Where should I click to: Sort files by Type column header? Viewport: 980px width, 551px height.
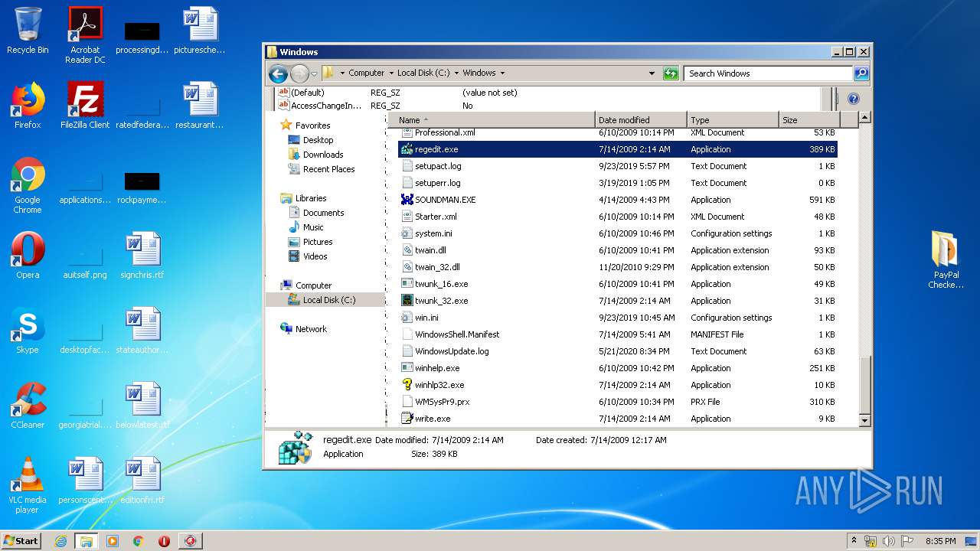[x=733, y=120]
